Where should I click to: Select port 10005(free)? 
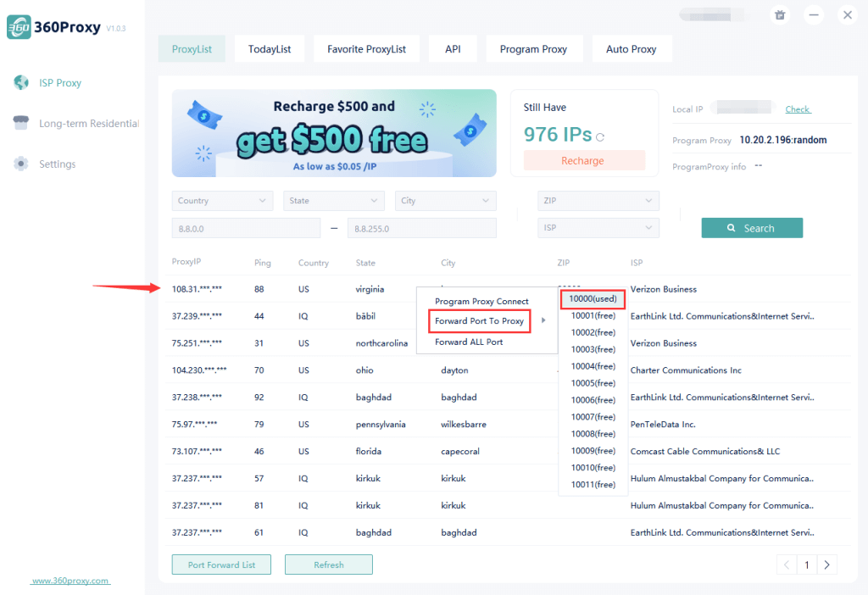pos(593,383)
